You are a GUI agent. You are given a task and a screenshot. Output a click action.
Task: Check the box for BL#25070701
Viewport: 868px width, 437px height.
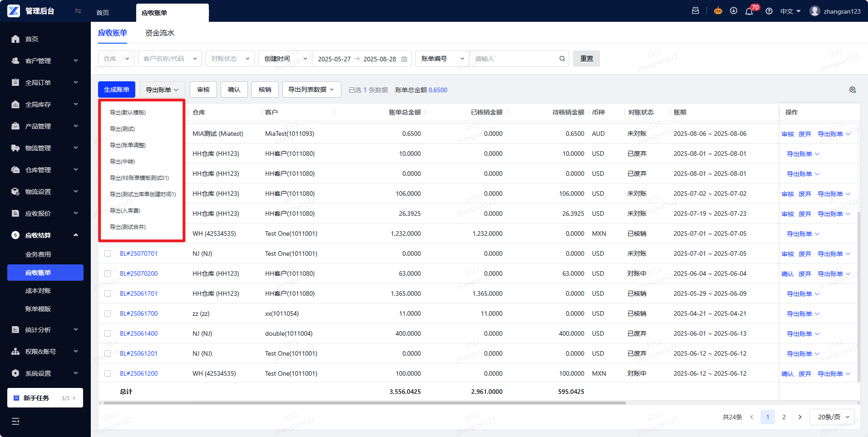point(108,253)
